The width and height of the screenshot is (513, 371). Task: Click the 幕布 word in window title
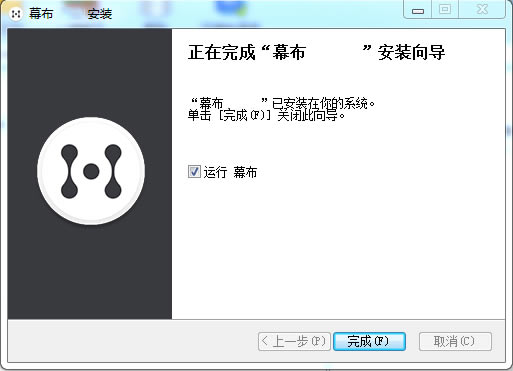[41, 14]
